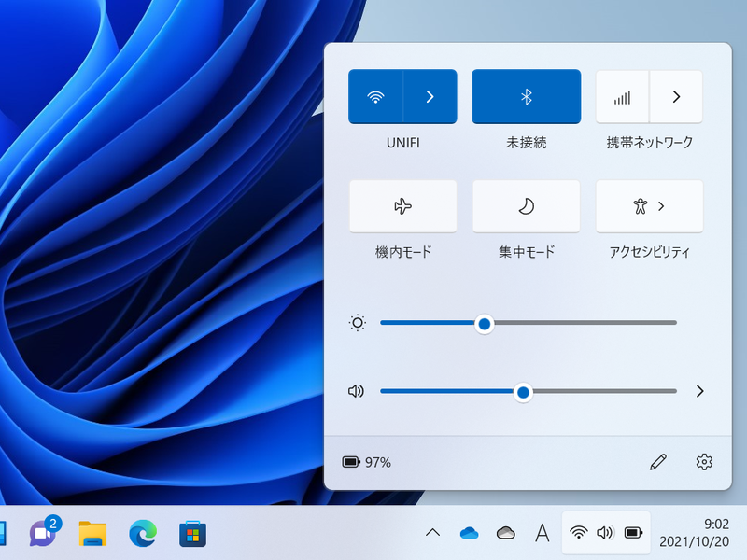Click the Japanese IME 'A' indicator in the tray
747x560 pixels.
pos(543,533)
